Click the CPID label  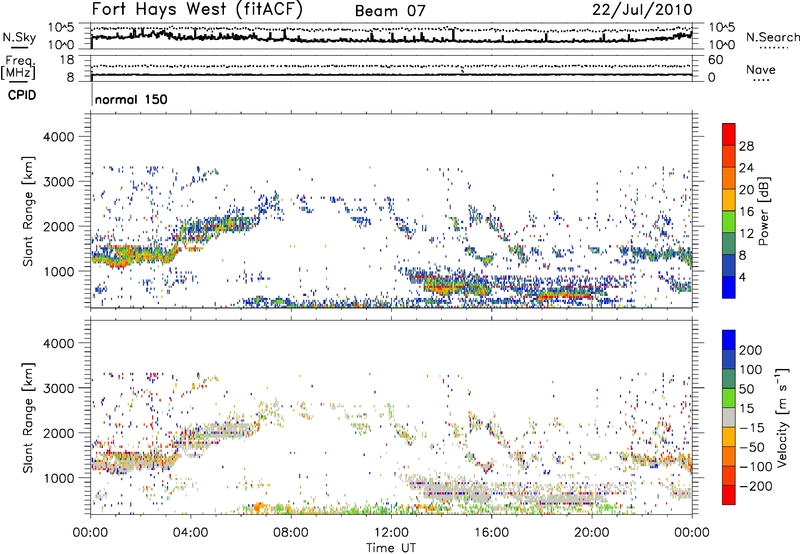pos(22,95)
